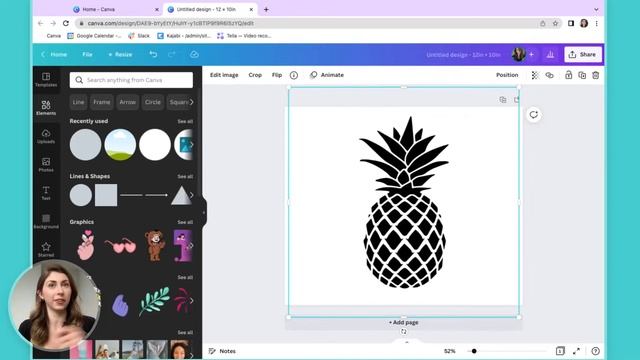Adjust the zoom slider handle
Screen dimensions: 640x360
tap(474, 351)
